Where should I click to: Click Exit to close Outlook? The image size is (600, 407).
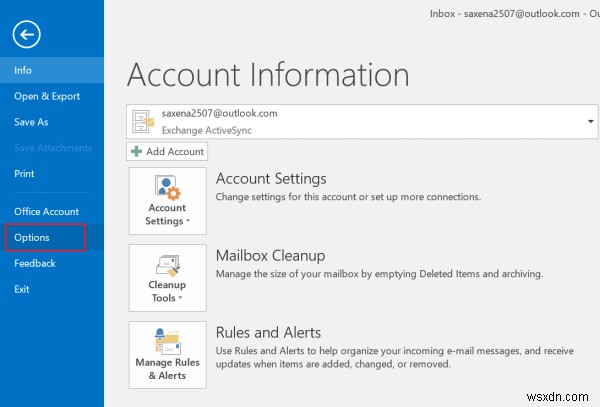(22, 289)
